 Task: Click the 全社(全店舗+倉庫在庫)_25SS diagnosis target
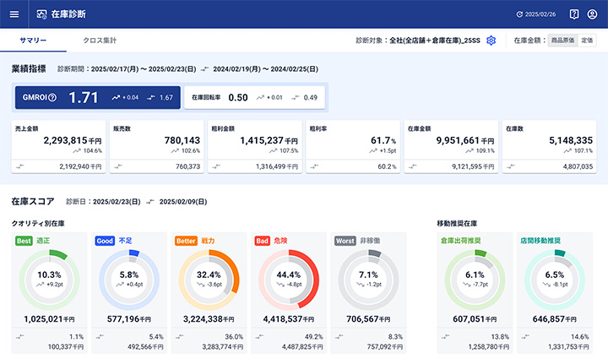(438, 41)
